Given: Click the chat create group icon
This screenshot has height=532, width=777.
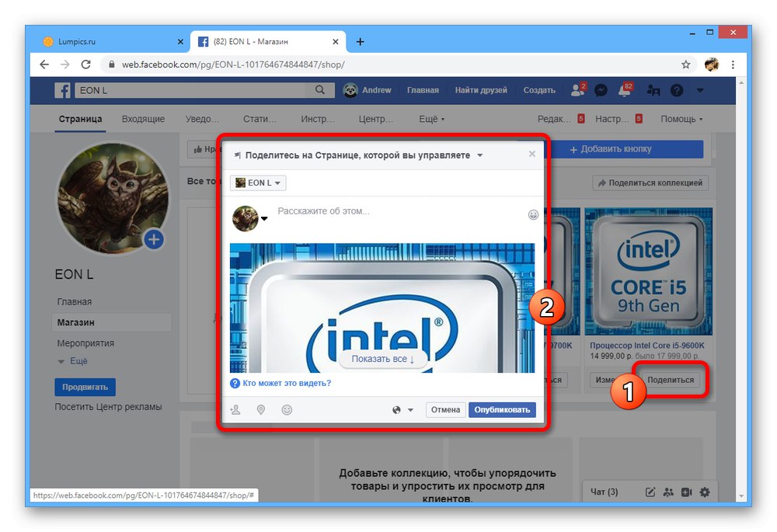Looking at the screenshot, I should pos(668,492).
